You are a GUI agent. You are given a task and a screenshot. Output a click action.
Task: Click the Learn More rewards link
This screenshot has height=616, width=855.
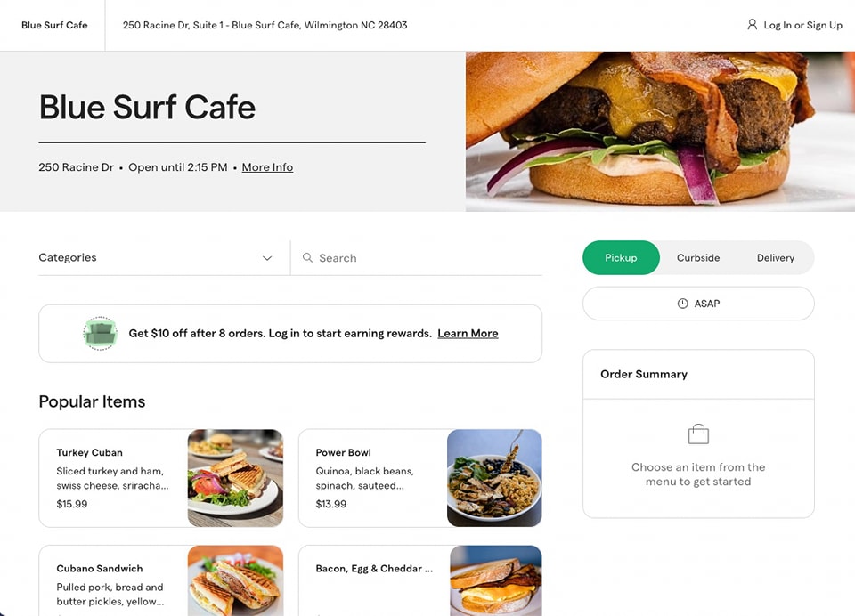point(468,333)
